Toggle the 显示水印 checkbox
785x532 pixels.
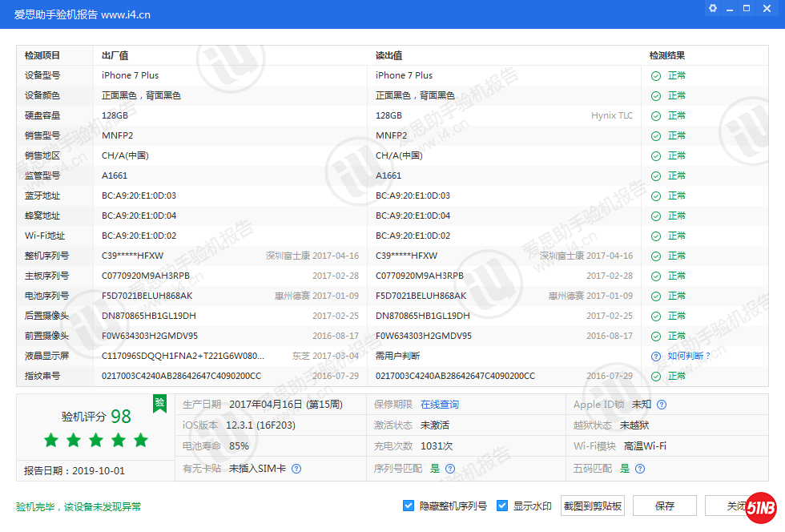[502, 506]
